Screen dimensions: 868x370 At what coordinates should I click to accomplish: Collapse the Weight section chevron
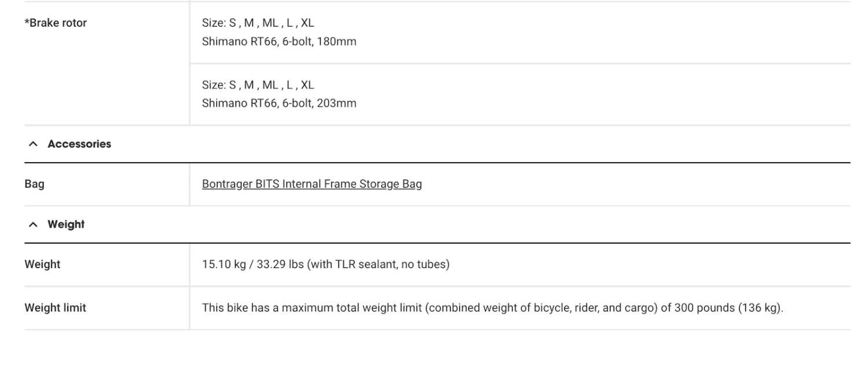coord(33,225)
